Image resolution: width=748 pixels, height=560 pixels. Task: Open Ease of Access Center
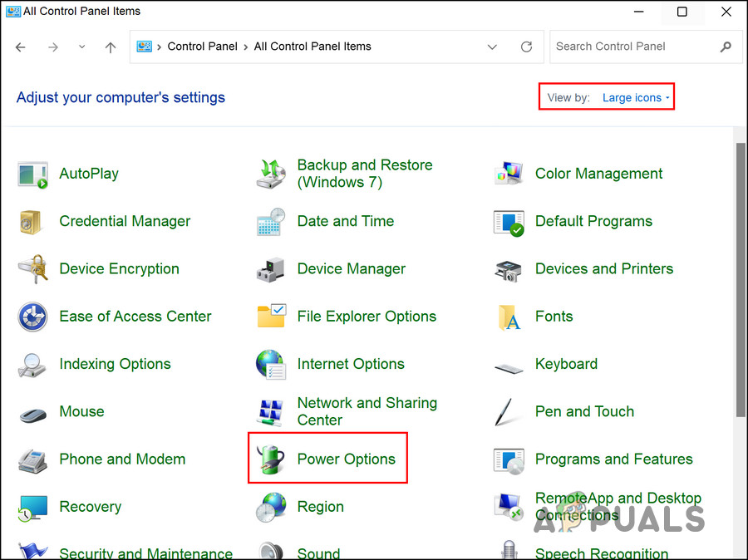pos(135,317)
